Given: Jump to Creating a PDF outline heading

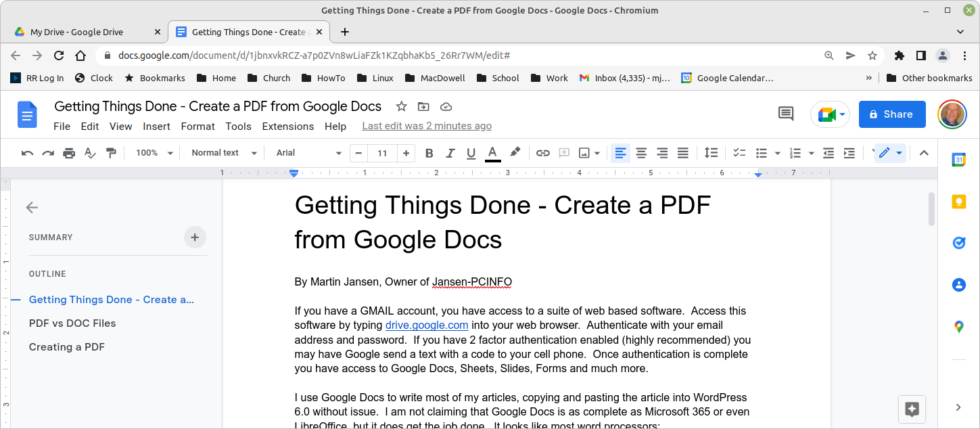Looking at the screenshot, I should 66,347.
